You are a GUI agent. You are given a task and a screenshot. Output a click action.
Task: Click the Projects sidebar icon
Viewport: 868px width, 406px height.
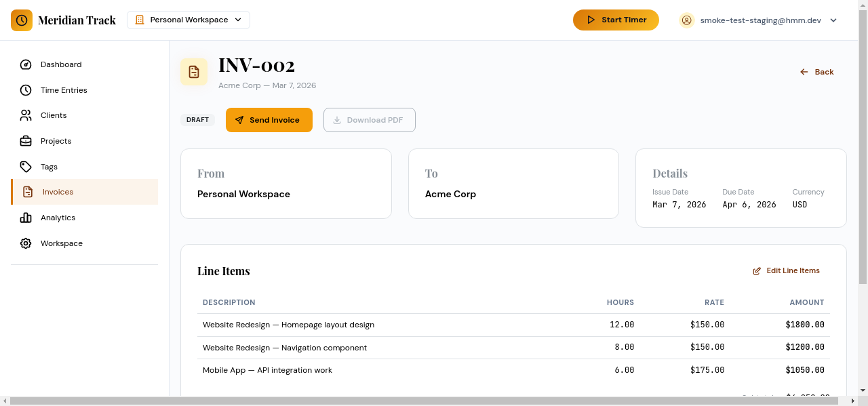(x=26, y=141)
